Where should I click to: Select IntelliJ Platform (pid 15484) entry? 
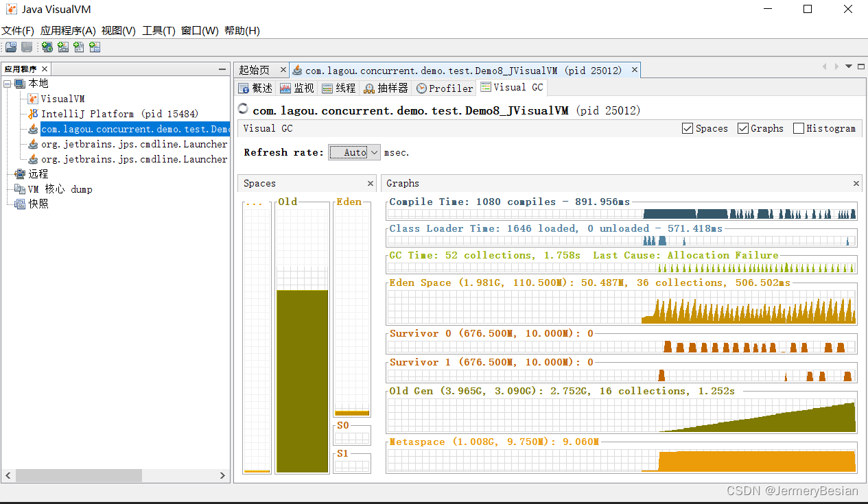click(119, 114)
